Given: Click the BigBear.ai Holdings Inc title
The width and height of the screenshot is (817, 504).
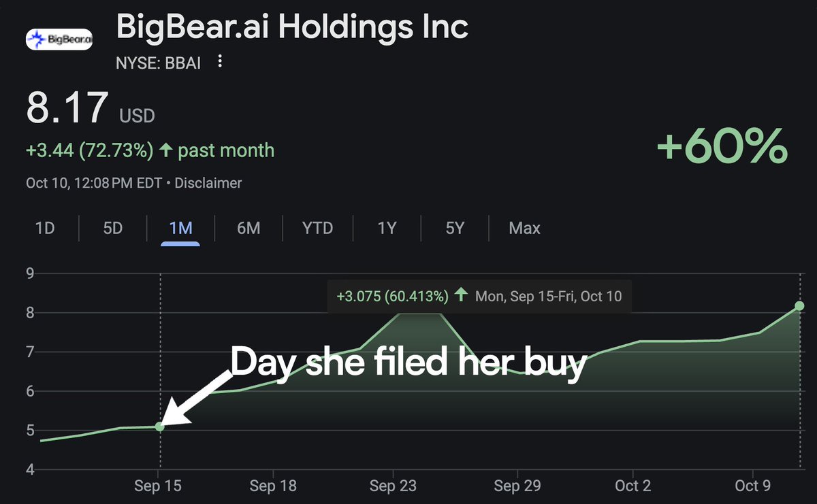Looking at the screenshot, I should (x=292, y=27).
